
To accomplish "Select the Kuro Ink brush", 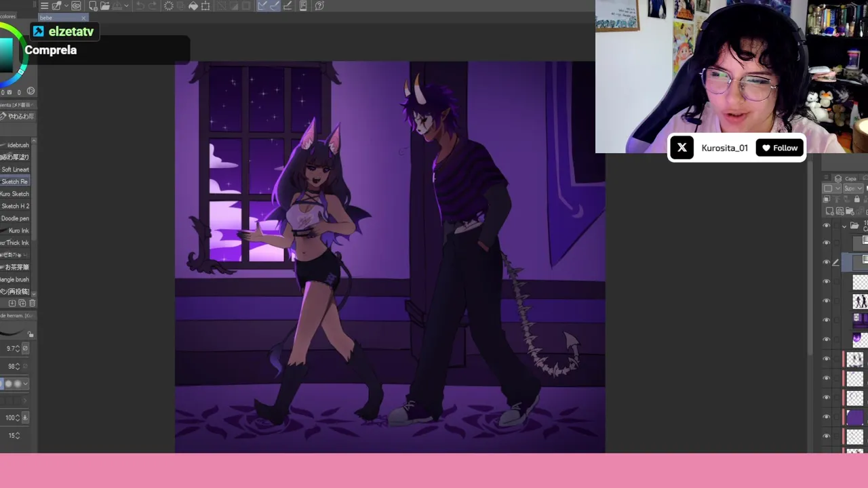I will click(15, 230).
